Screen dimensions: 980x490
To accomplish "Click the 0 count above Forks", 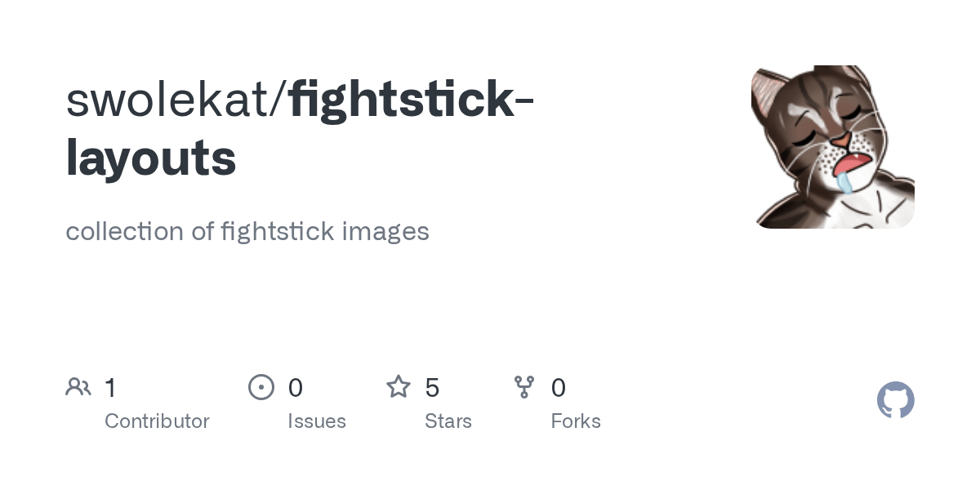I will (559, 387).
